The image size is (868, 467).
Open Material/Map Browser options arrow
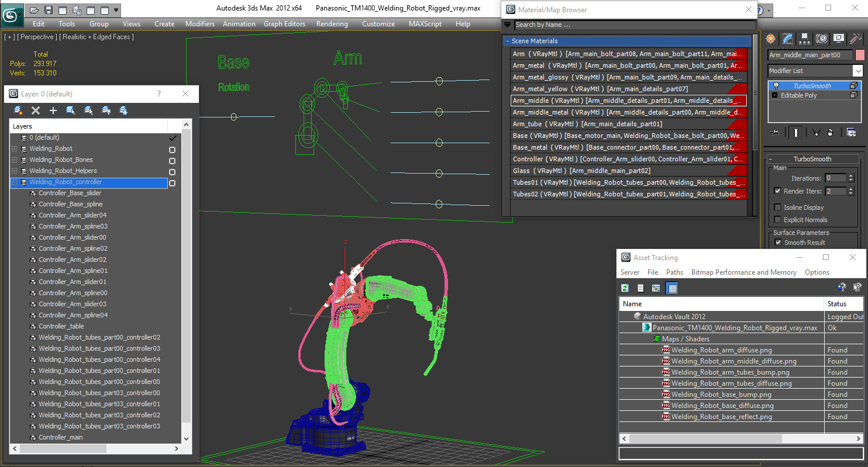[507, 25]
